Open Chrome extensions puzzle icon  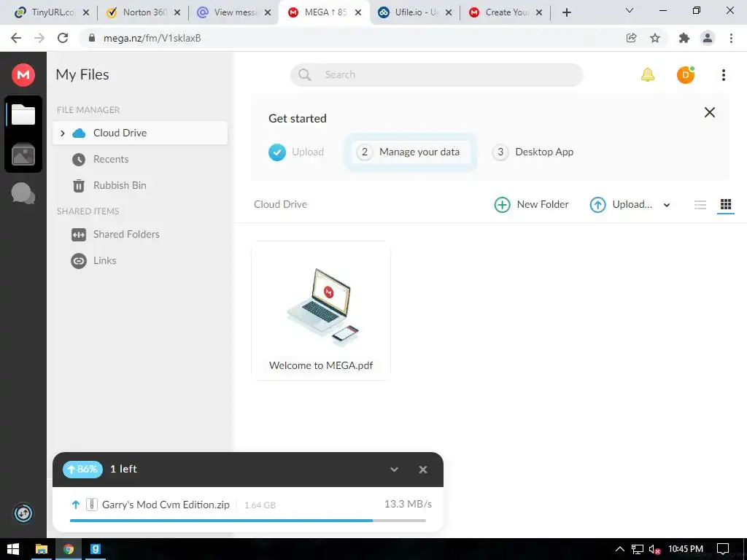click(x=684, y=38)
